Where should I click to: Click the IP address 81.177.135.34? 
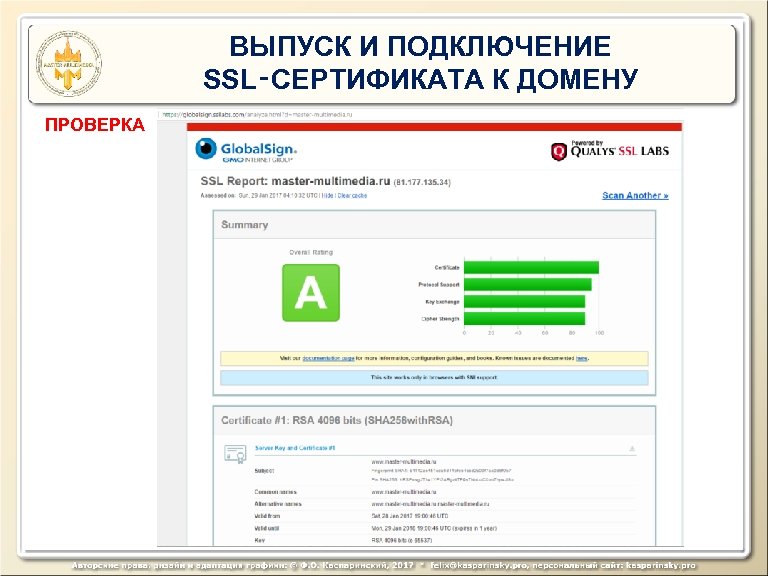pos(422,183)
